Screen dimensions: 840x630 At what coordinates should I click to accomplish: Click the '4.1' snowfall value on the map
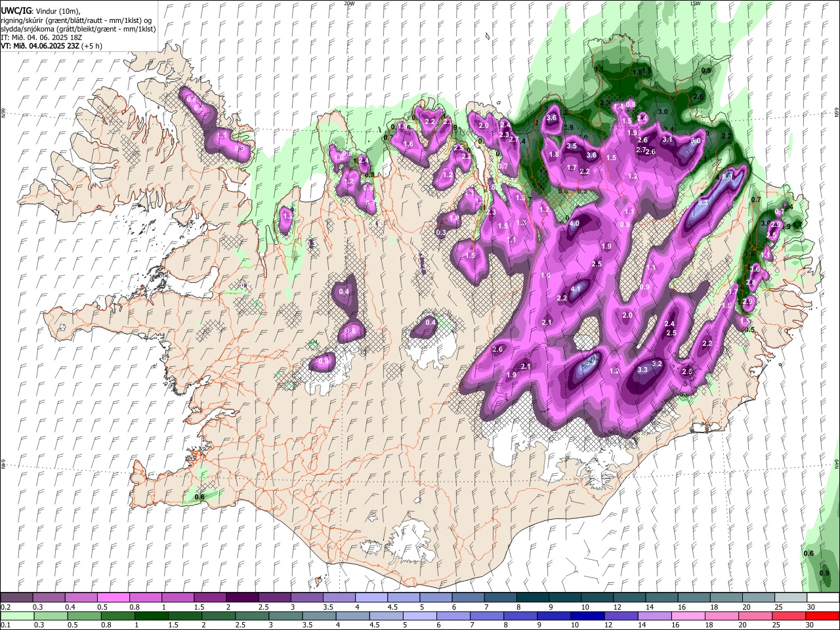coord(576,289)
